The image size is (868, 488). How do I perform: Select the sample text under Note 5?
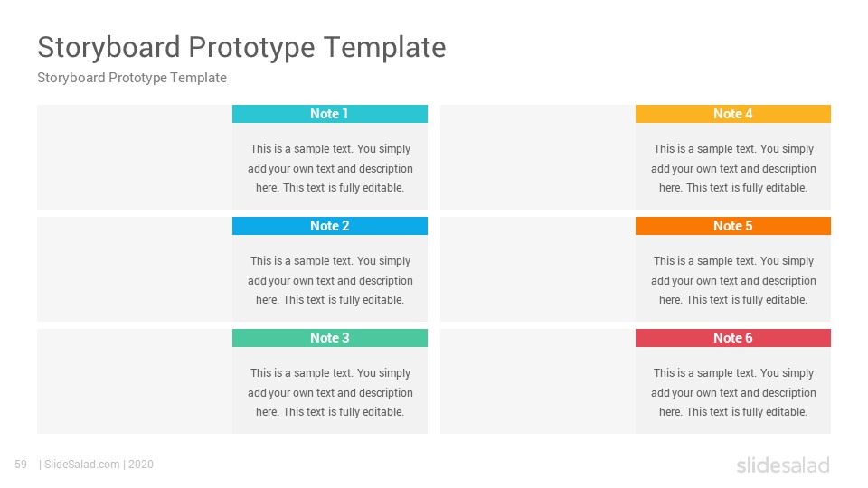[733, 280]
